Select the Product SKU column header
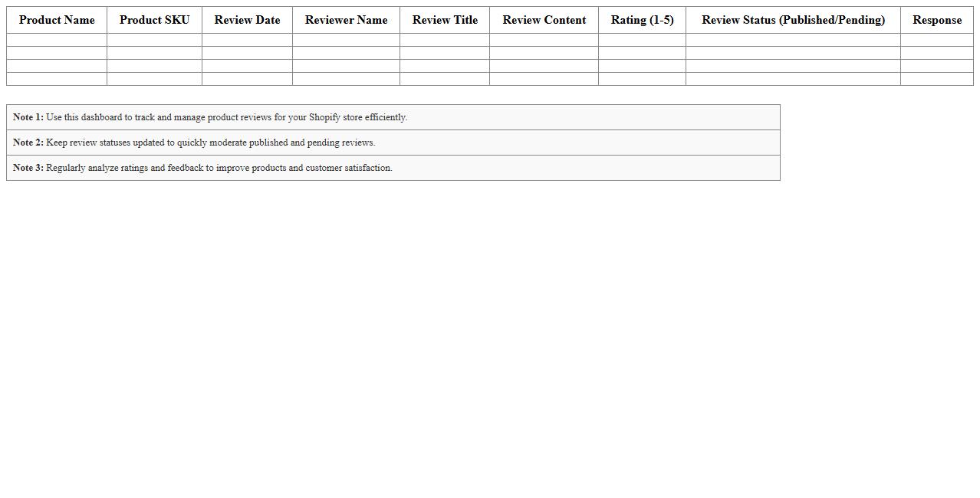980x498 pixels. [x=154, y=20]
